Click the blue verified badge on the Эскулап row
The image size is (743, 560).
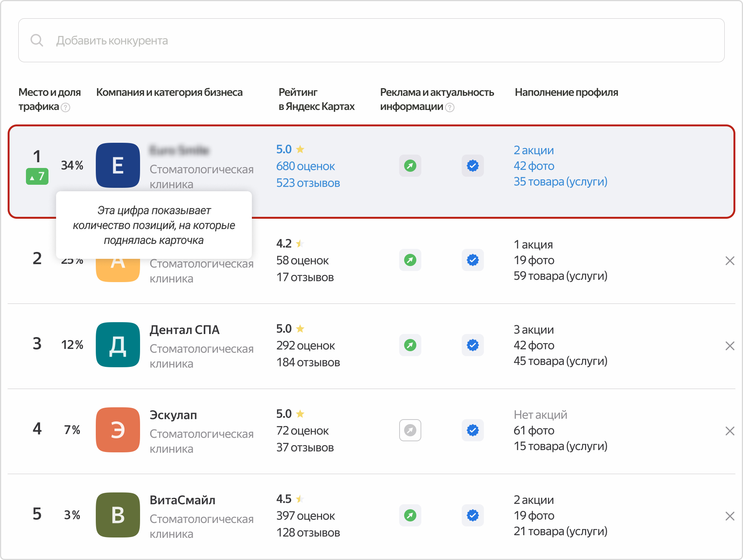coord(472,430)
